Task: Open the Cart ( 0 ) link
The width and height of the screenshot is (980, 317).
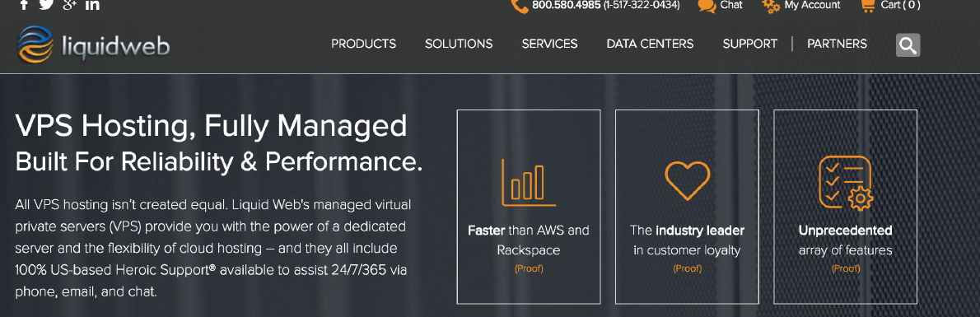Action: point(901,5)
